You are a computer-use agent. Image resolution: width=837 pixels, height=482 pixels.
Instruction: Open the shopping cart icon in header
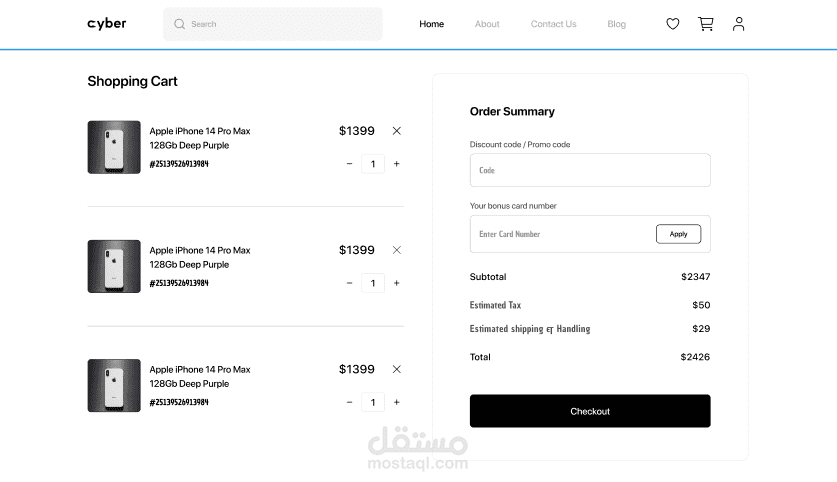pos(706,23)
